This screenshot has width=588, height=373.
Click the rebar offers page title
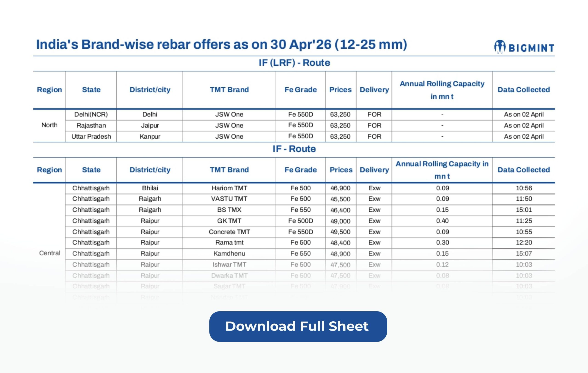pos(221,45)
